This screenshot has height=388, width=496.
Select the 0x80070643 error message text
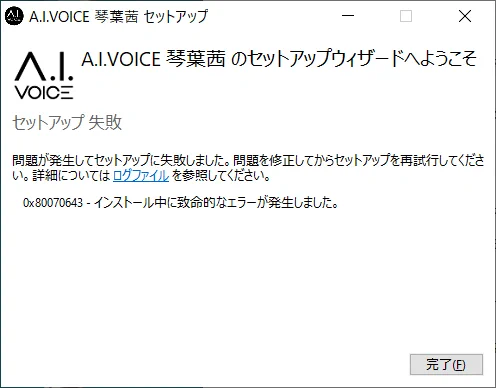pos(180,202)
